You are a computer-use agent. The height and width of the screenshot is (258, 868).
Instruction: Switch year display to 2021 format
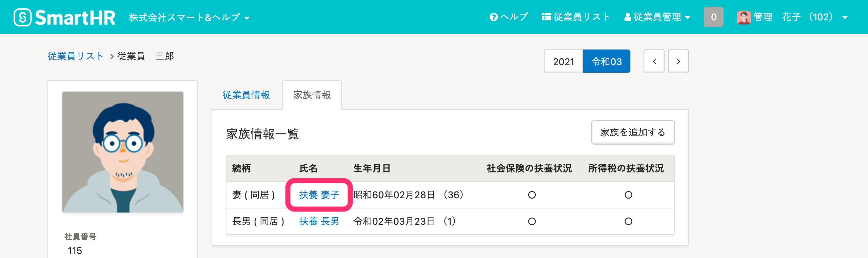(x=564, y=61)
